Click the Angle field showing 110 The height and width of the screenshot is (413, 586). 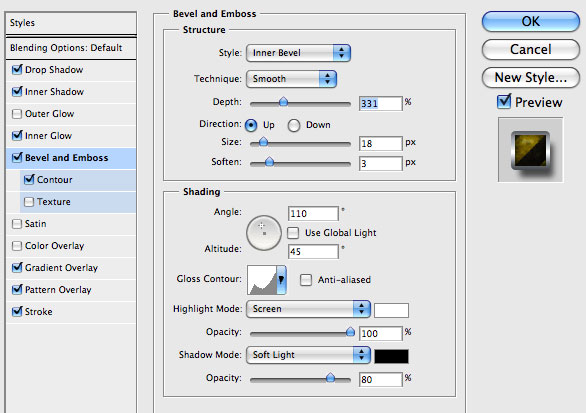click(313, 214)
